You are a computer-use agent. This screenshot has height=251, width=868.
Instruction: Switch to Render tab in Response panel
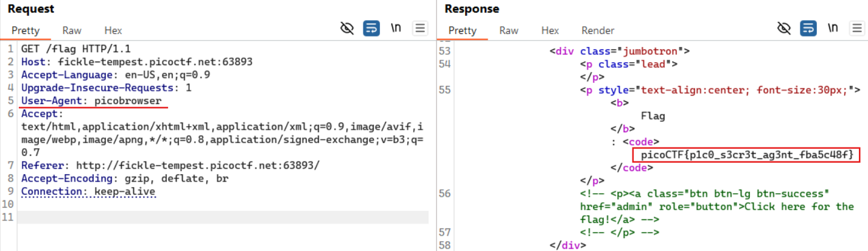click(598, 30)
